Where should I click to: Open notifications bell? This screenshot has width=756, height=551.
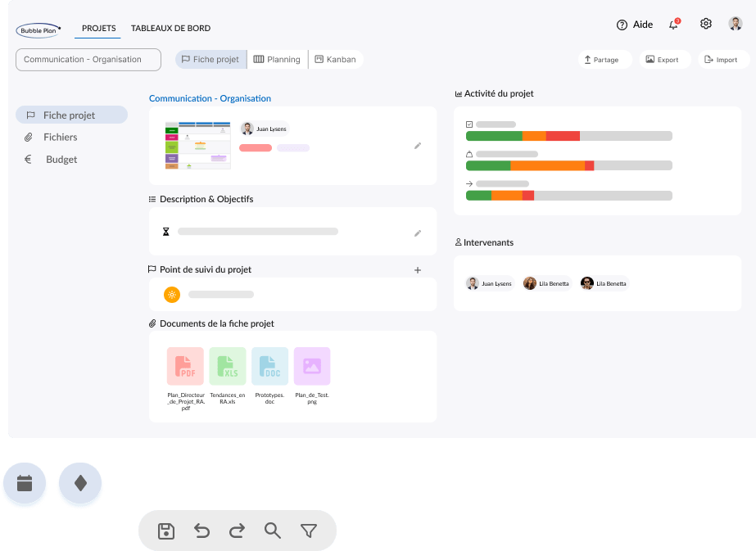point(674,25)
